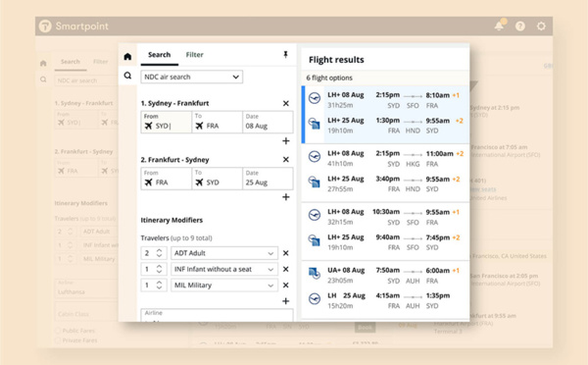Add another traveler type with plus icon

coord(286,301)
